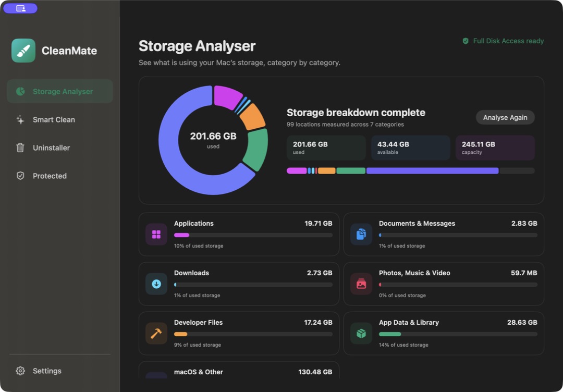Open the Storage Analyser section
This screenshot has width=563, height=392.
coord(60,92)
